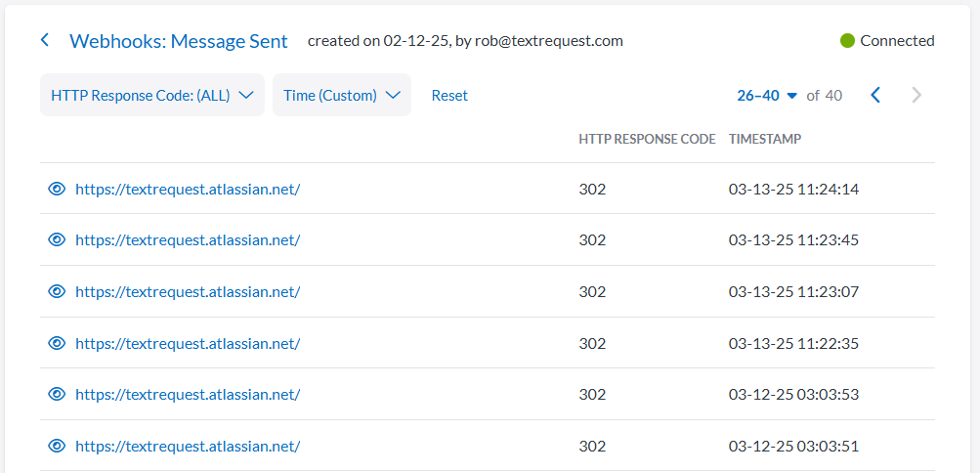Click the Webhooks: Message Sent title
This screenshot has height=473, width=980.
pos(179,41)
